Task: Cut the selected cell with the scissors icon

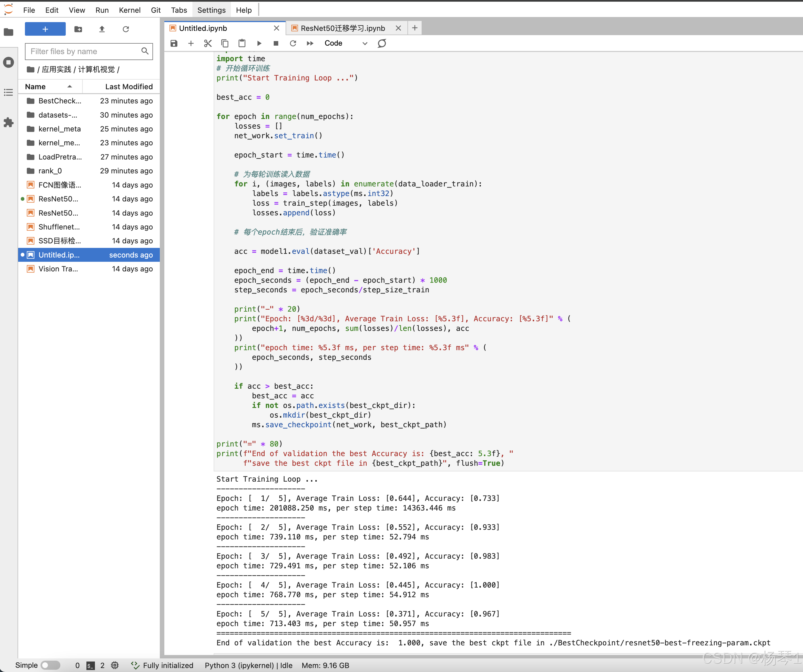Action: [208, 43]
